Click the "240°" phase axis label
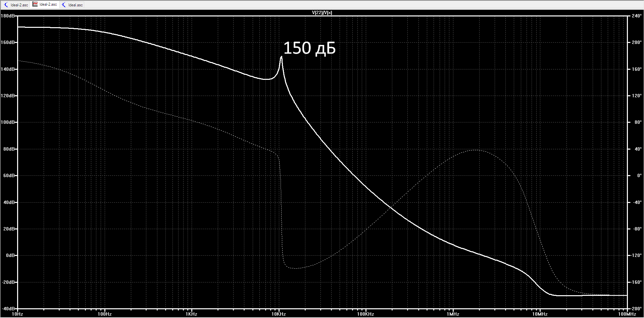 [637, 16]
